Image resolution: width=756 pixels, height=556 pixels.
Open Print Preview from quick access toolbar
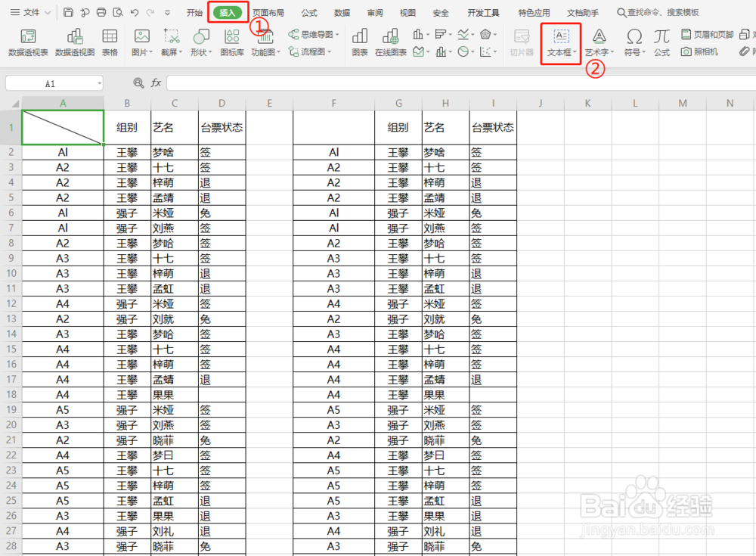click(x=118, y=13)
